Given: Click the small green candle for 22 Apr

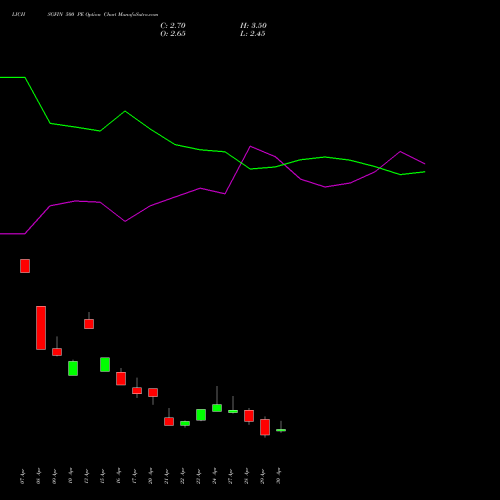Looking at the screenshot, I should (x=185, y=423).
